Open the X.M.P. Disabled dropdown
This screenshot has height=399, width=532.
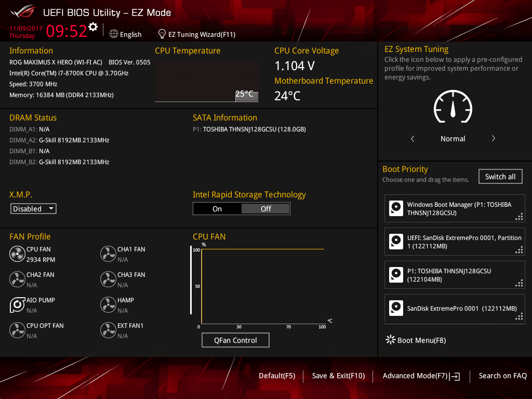tap(33, 209)
